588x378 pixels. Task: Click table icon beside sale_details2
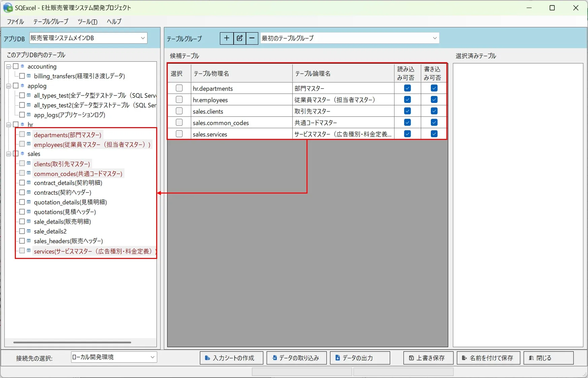[x=29, y=231]
